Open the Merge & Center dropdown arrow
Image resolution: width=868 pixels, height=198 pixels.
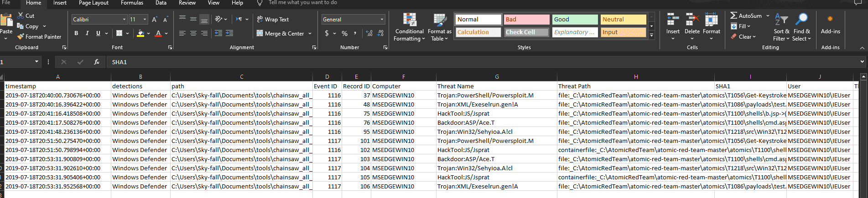[310, 34]
